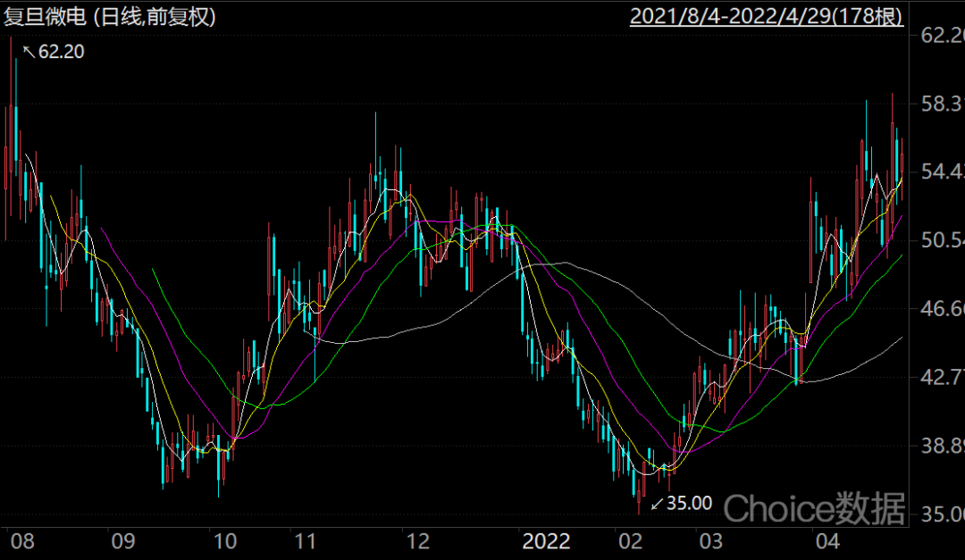Select the 08 month label on time axis
Viewport: 965px width, 560px height.
pos(21,541)
